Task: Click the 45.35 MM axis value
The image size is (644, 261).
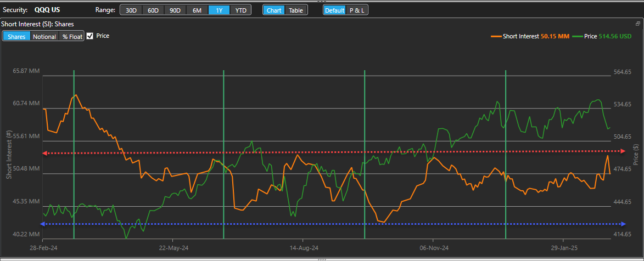Action: pyautogui.click(x=26, y=202)
